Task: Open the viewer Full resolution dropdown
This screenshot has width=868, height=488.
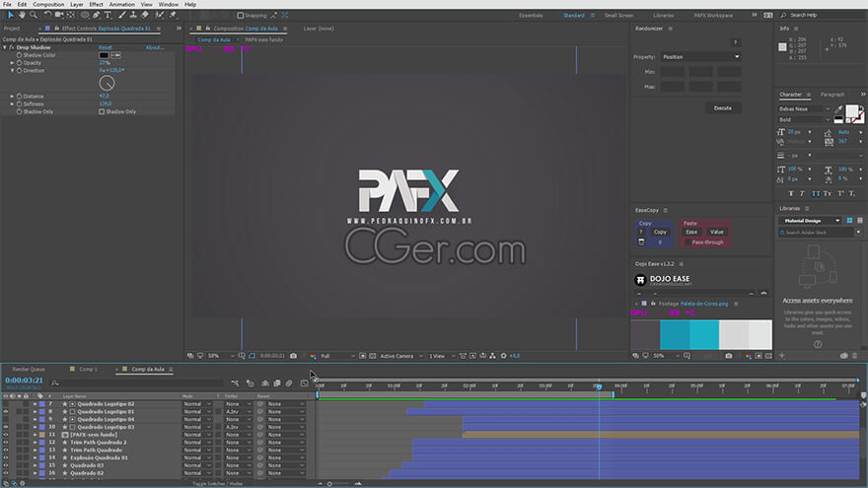Action: 337,356
